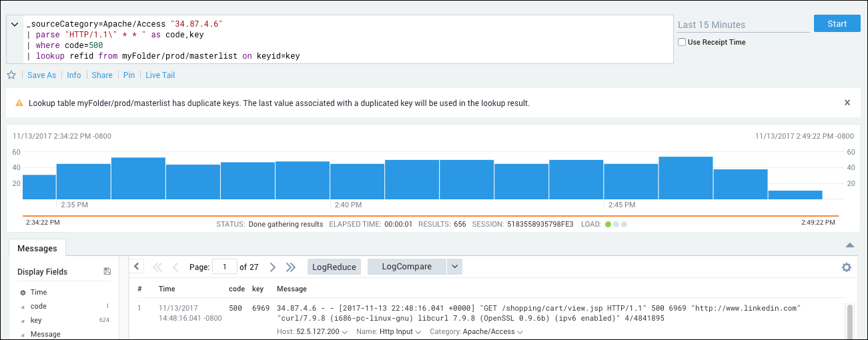The width and height of the screenshot is (868, 340).
Task: Click the Last 15 Minutes time range field
Action: pyautogui.click(x=743, y=25)
